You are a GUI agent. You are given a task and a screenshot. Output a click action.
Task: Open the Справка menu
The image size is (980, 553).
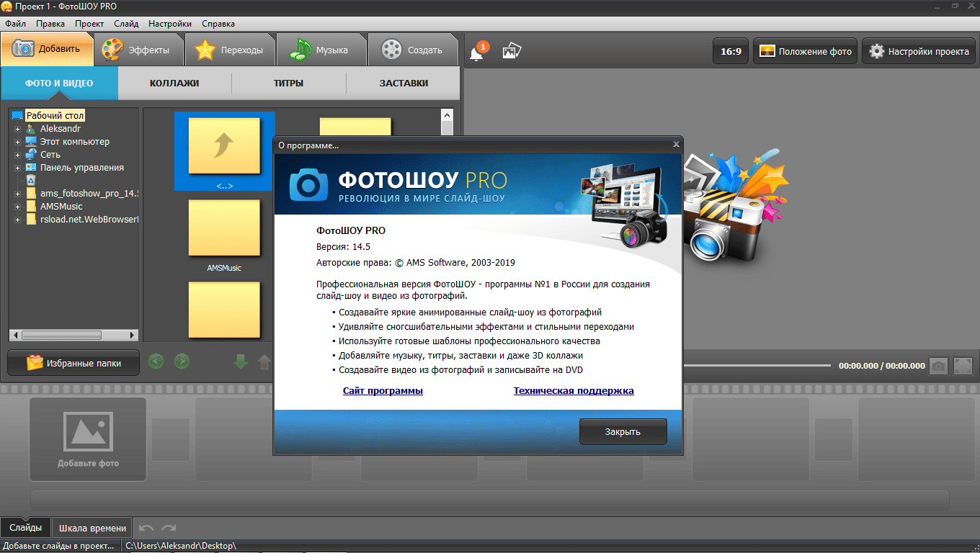pyautogui.click(x=218, y=24)
